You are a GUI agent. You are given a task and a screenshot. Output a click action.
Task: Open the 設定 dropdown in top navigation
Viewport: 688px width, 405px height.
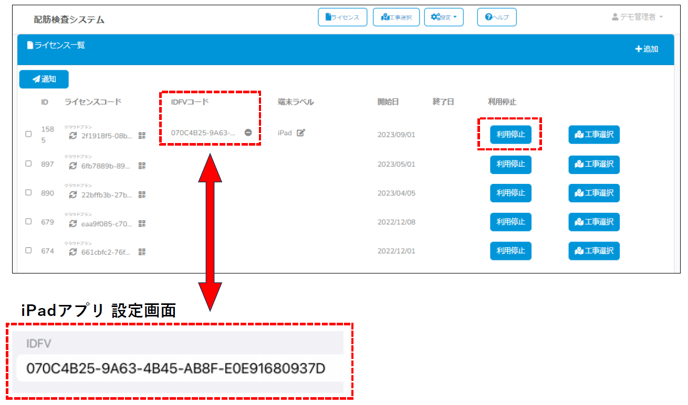click(446, 17)
